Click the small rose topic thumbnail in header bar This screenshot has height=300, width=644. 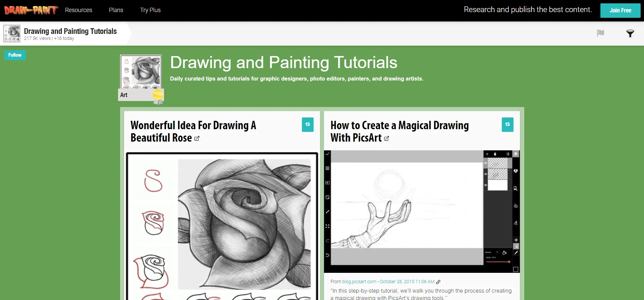point(12,34)
